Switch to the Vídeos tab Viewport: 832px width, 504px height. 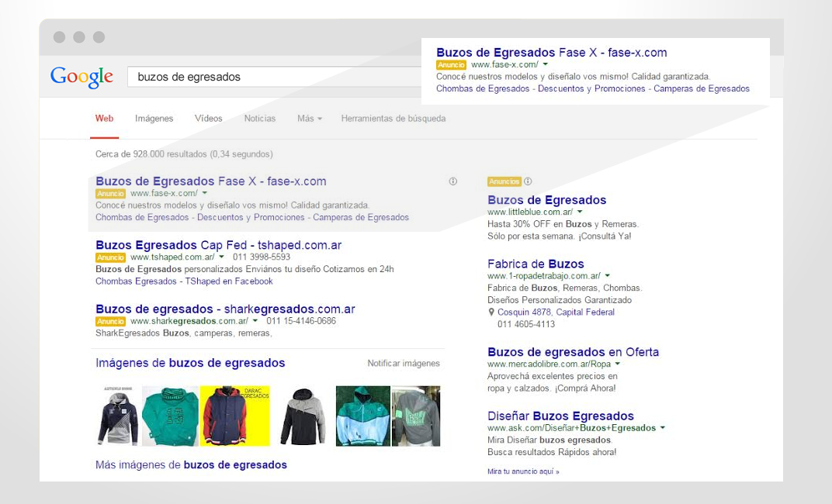tap(209, 119)
